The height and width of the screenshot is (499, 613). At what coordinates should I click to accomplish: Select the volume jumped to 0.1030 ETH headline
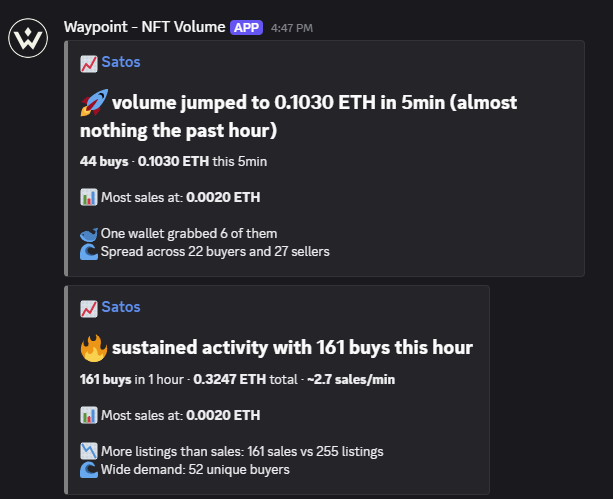[299, 116]
